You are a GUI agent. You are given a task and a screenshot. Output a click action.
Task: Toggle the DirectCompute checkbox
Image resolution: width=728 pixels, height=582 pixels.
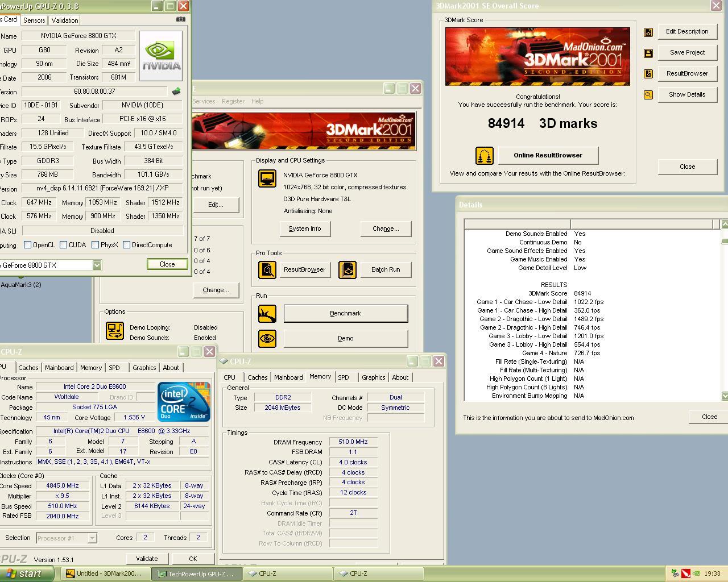pos(126,245)
